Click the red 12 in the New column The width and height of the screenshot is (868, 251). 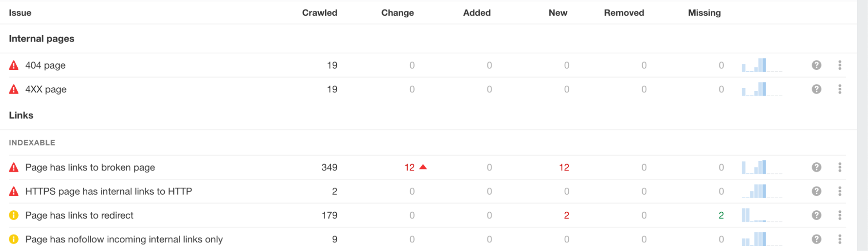564,167
